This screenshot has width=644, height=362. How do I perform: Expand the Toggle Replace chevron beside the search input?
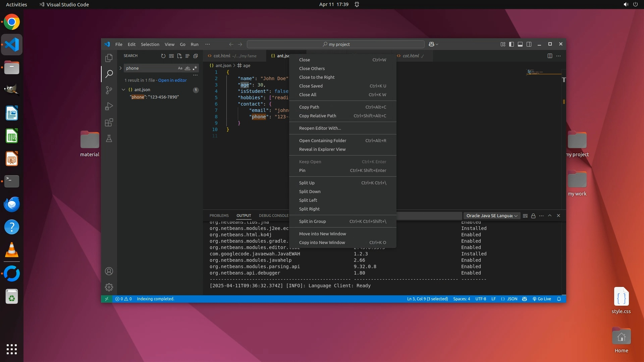(120, 68)
